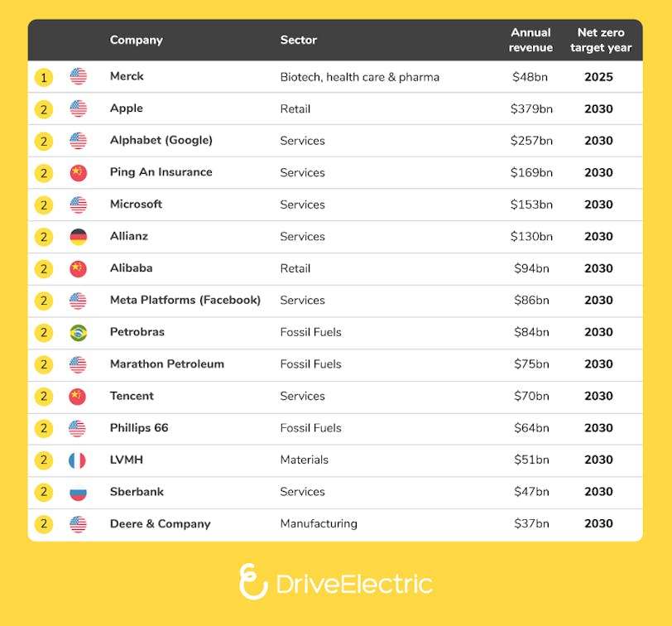The image size is (672, 626).
Task: Click the China flag beside Tencent
Action: point(78,397)
